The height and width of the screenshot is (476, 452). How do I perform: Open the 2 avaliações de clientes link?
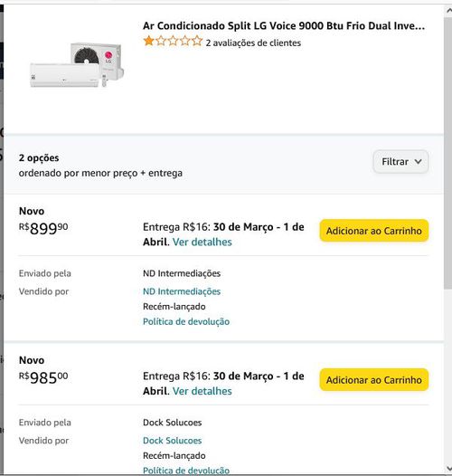(253, 43)
